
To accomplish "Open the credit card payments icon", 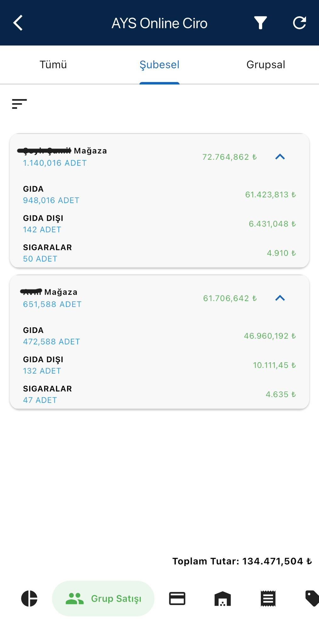I will [177, 598].
